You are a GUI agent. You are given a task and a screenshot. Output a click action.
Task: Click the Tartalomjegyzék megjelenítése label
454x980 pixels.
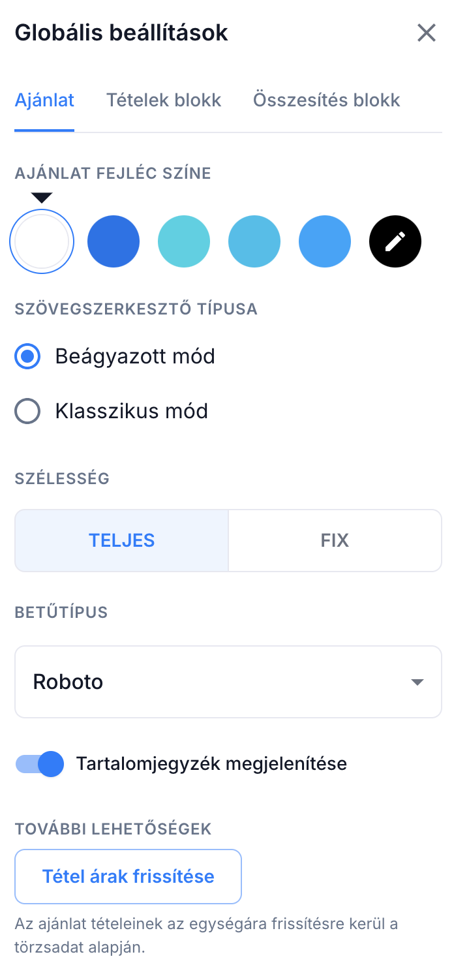[211, 764]
